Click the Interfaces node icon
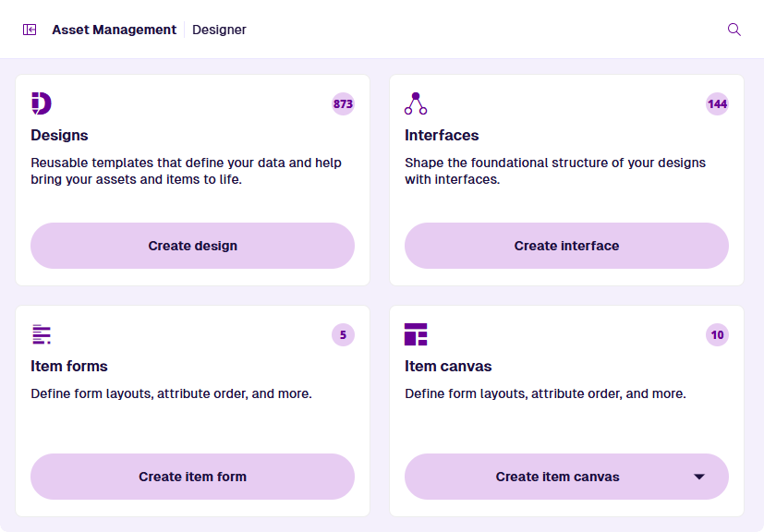764x532 pixels. 416,103
